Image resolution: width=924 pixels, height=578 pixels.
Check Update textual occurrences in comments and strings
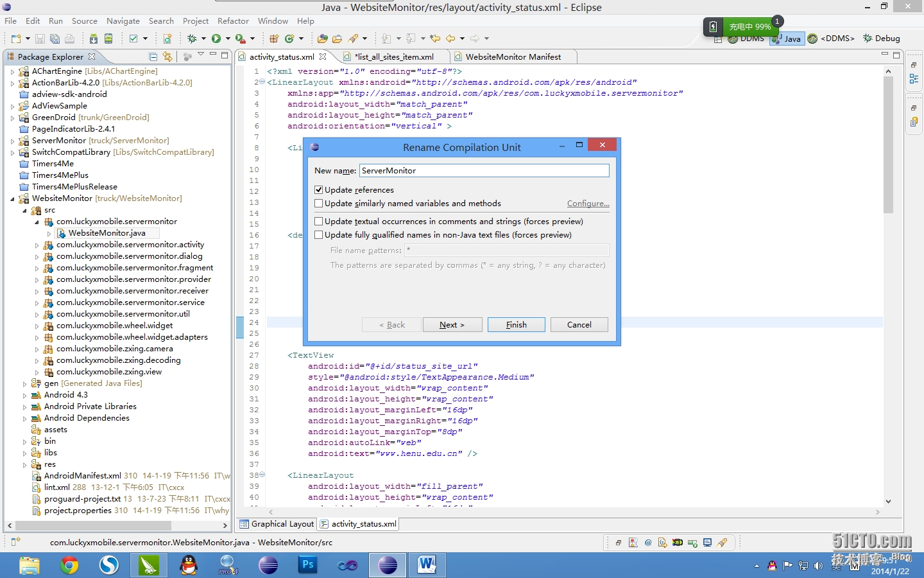[x=319, y=222]
